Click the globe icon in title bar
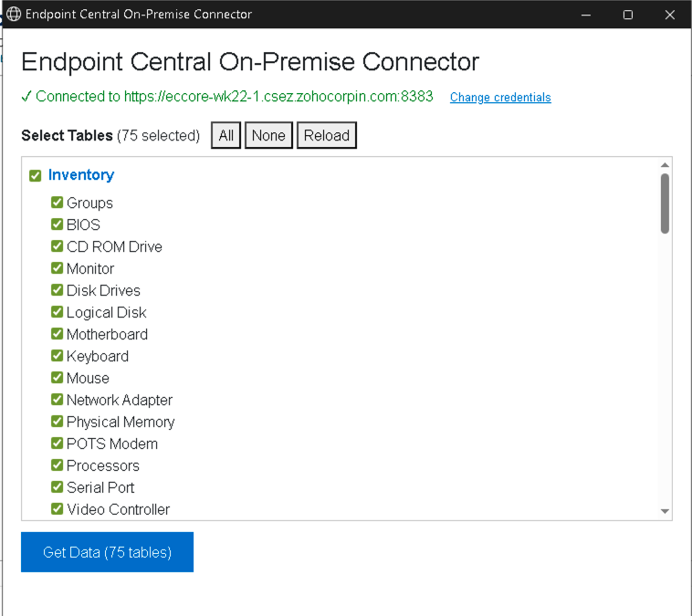The height and width of the screenshot is (616, 692). 14,14
